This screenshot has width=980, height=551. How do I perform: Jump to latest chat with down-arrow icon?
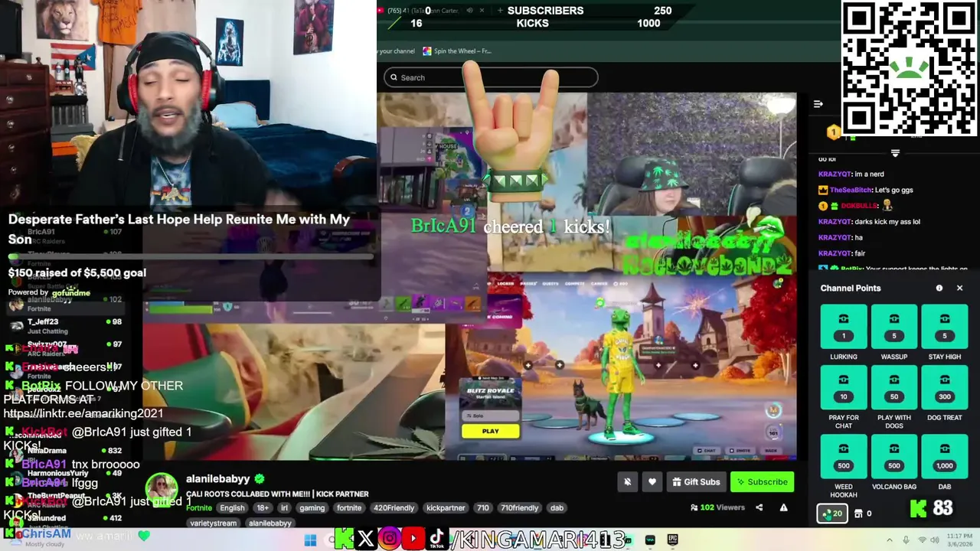tap(894, 153)
